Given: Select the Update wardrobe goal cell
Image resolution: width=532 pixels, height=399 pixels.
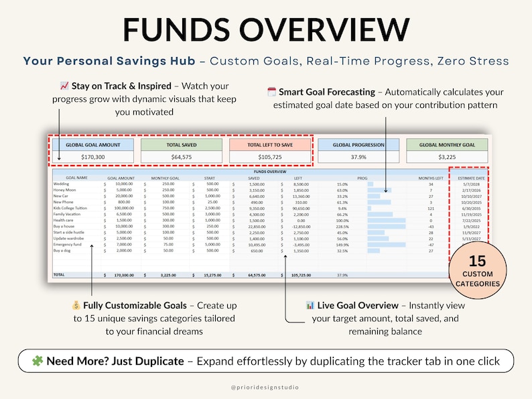Looking at the screenshot, I should tap(68, 238).
